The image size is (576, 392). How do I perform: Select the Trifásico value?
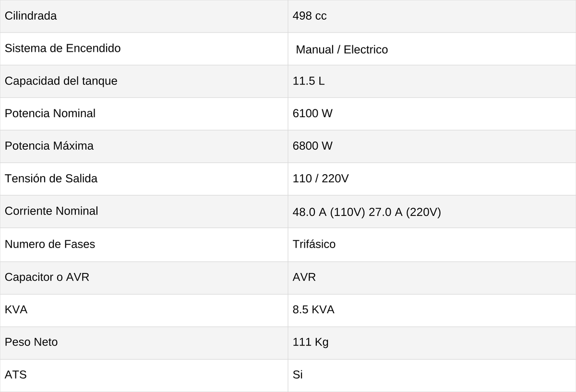pos(314,244)
